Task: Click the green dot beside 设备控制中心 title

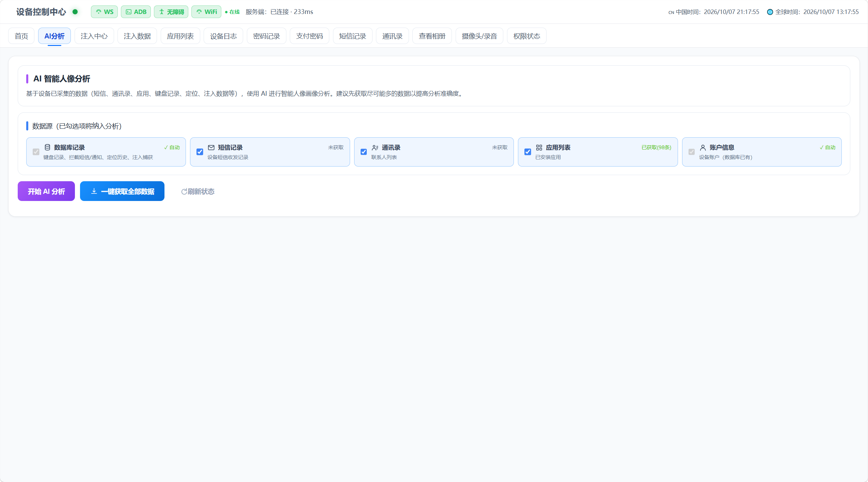Action: coord(75,12)
